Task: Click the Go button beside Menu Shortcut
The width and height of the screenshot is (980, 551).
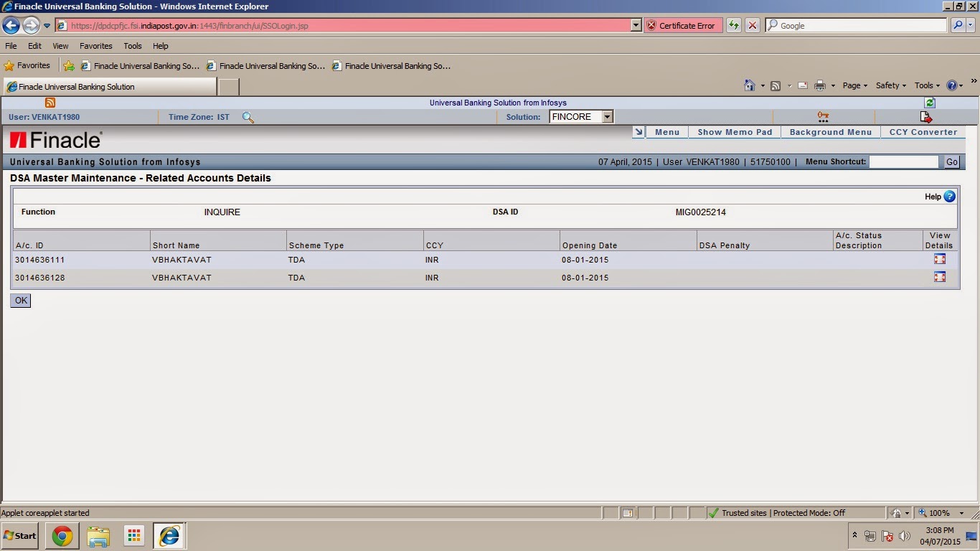Action: click(951, 161)
